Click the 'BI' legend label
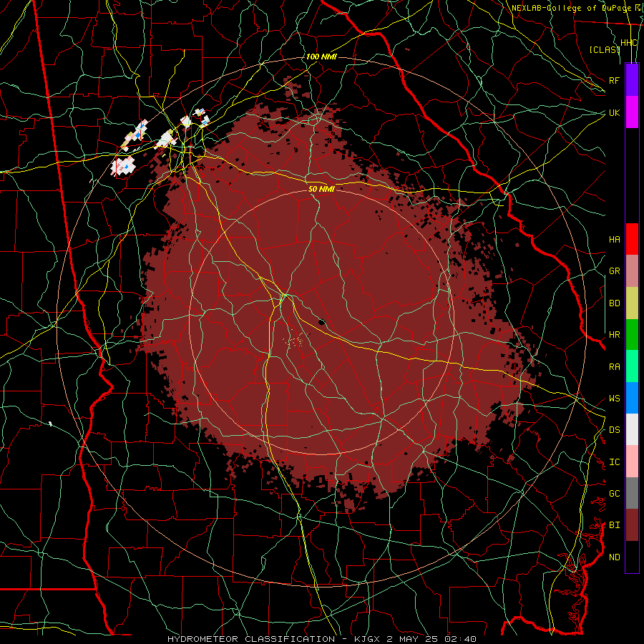 click(x=615, y=525)
